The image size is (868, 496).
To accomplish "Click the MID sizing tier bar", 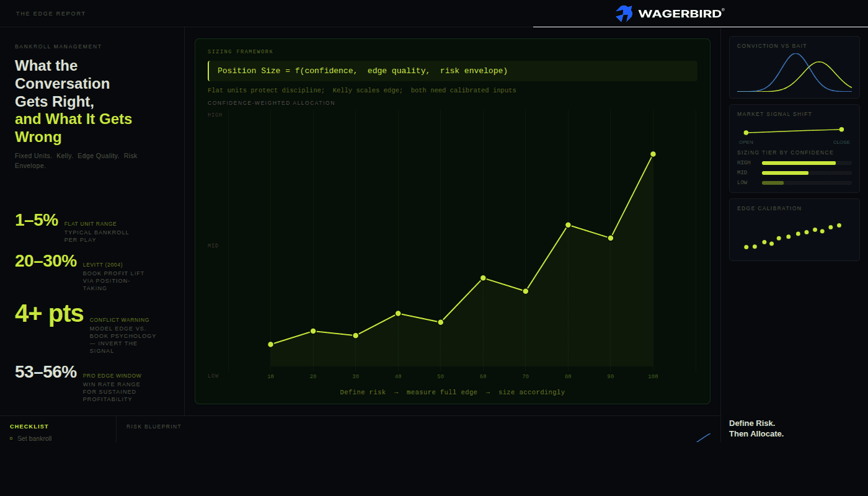I will [x=807, y=173].
